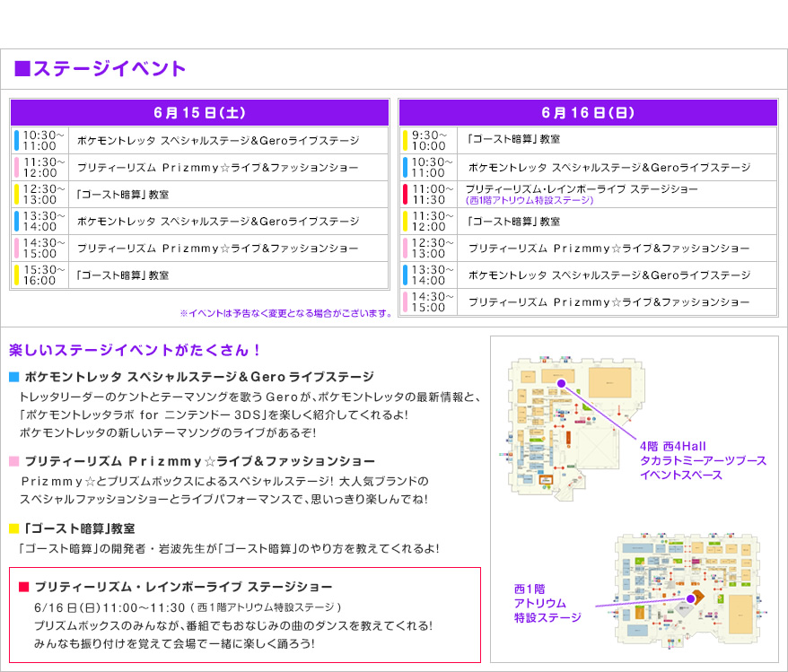Click pink square icon before プリティーリズム Prizmmy☆ description
Screen dimensions: 788x672
[x=13, y=461]
